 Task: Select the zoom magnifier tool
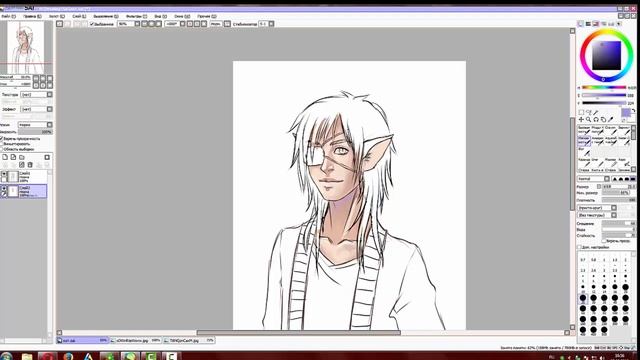click(589, 120)
